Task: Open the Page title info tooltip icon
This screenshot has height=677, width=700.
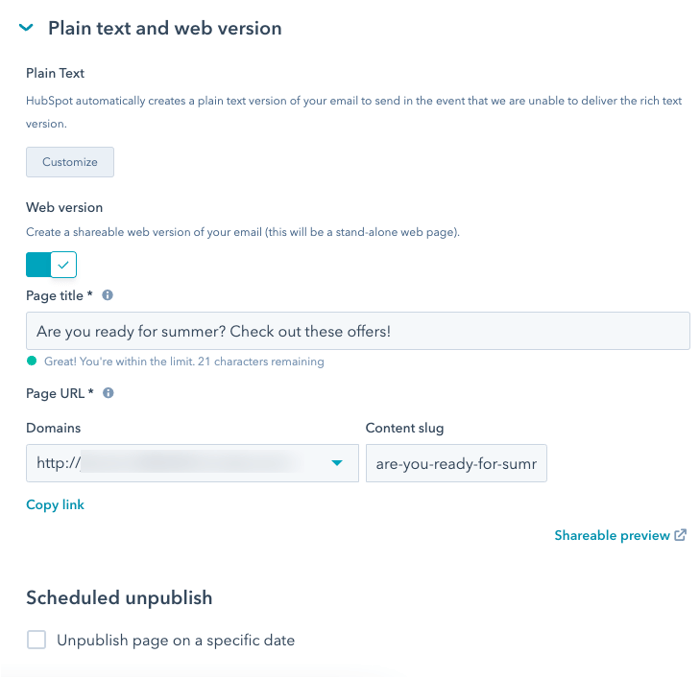Action: tap(108, 295)
